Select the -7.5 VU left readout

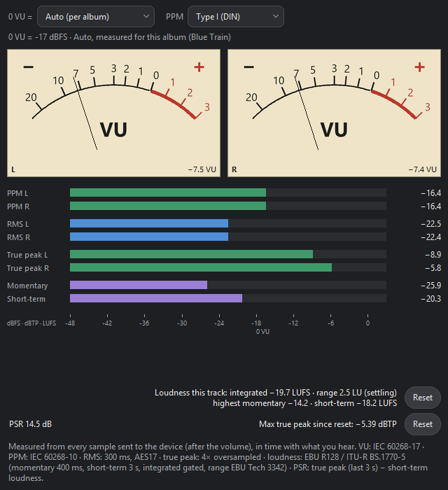tap(202, 169)
